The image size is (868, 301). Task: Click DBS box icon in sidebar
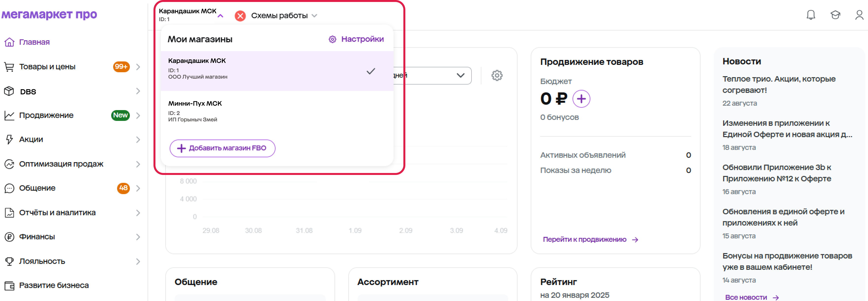(9, 91)
